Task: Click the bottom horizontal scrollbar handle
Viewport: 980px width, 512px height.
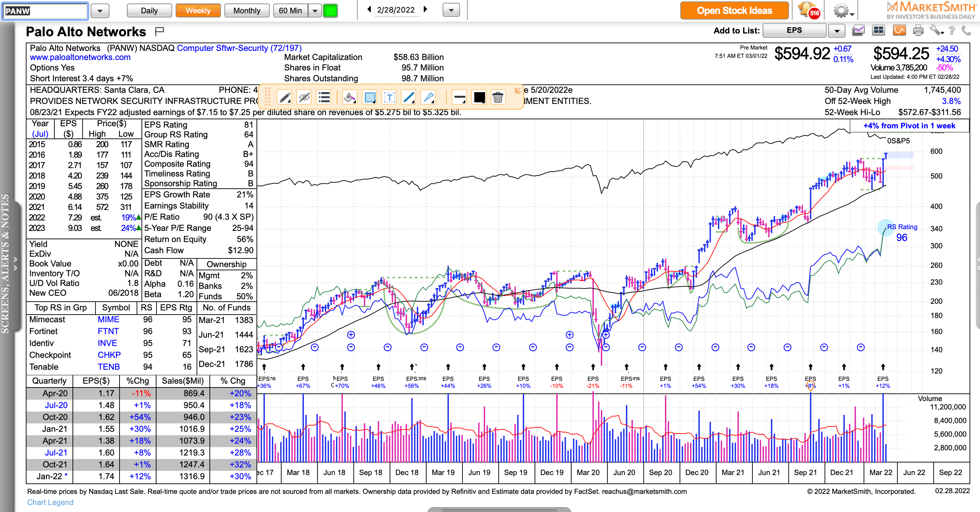Action: pos(499,509)
